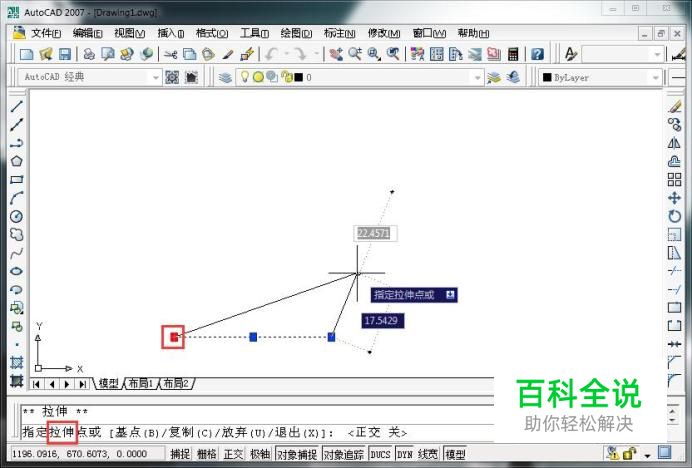Expand the text style dropdown
Image resolution: width=692 pixels, height=468 pixels.
[x=657, y=55]
